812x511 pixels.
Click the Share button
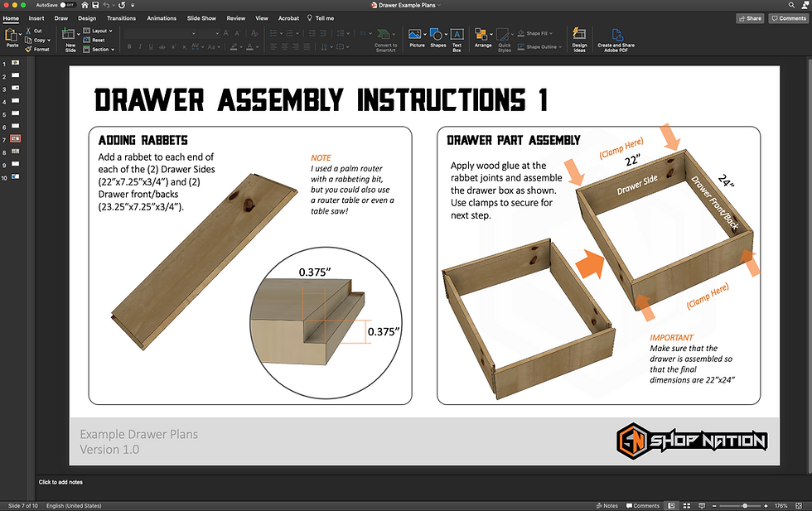point(750,18)
